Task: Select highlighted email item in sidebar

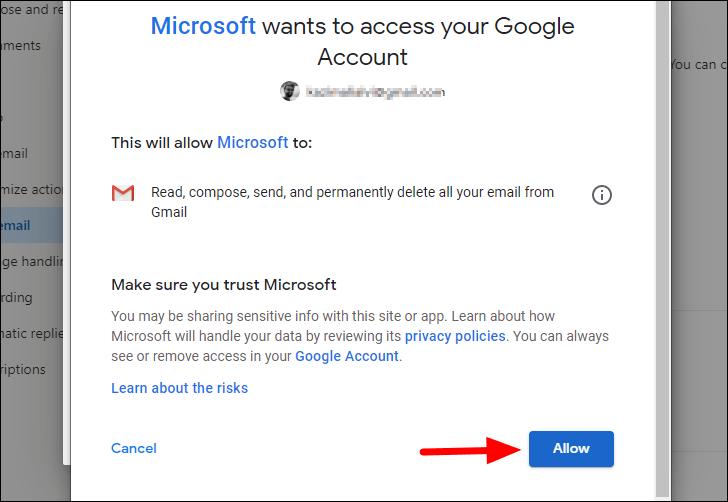Action: 31,225
